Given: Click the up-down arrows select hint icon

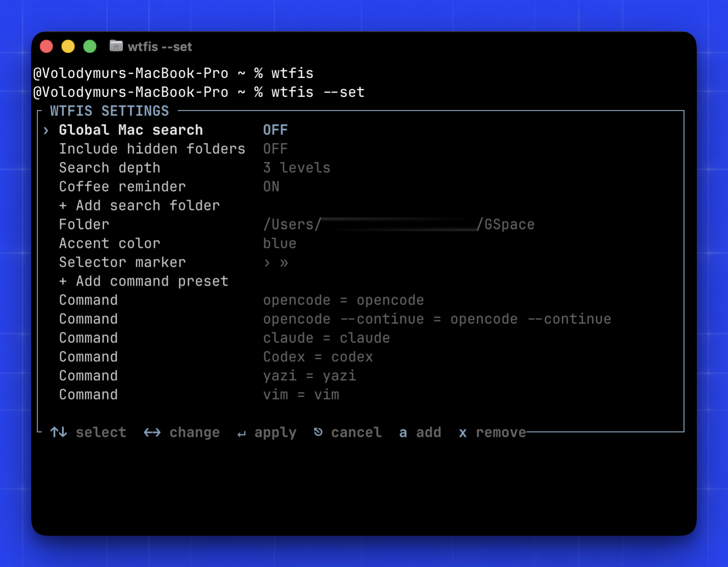Looking at the screenshot, I should click(59, 432).
